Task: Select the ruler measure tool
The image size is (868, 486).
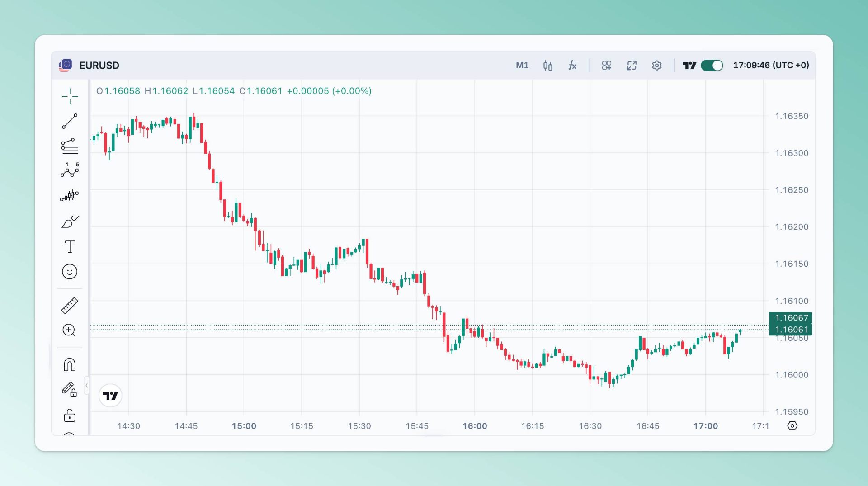Action: click(70, 306)
